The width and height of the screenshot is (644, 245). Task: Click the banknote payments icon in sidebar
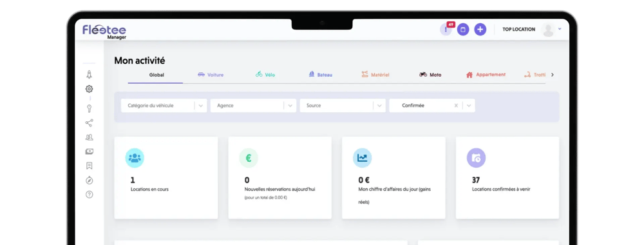point(89,152)
